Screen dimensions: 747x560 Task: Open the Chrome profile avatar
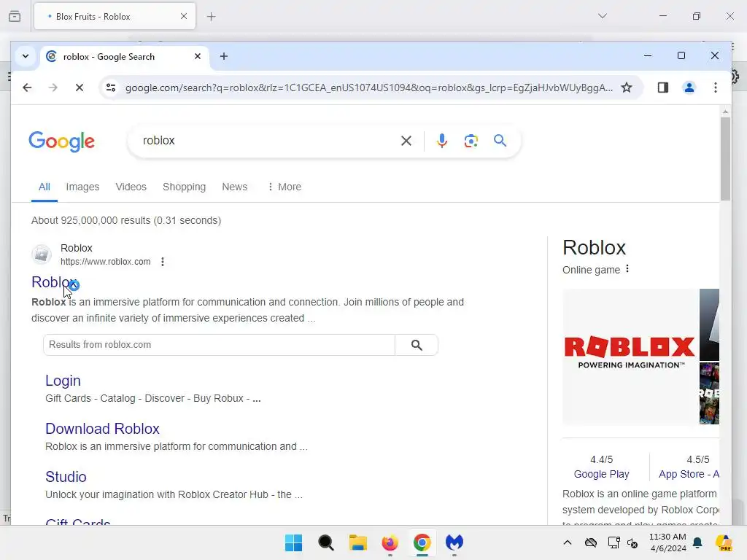[689, 87]
